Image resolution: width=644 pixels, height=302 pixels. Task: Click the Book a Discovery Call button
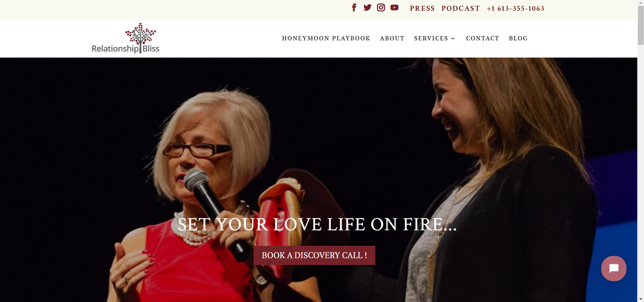click(x=314, y=255)
